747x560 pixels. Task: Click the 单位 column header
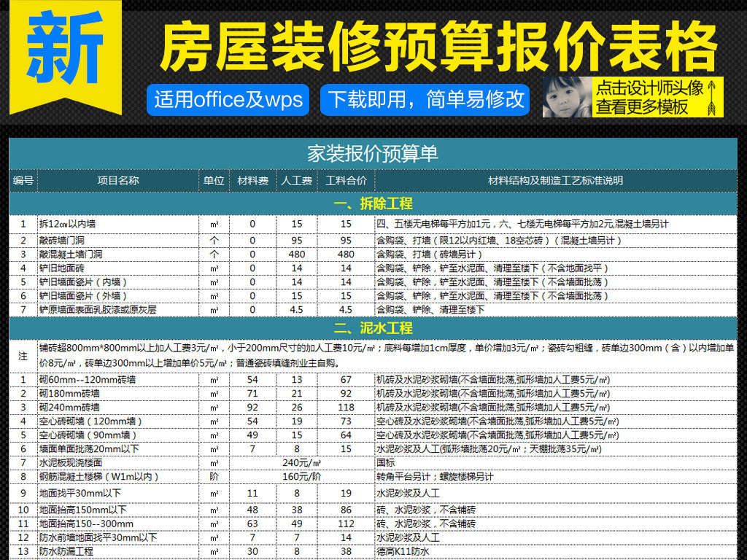214,181
